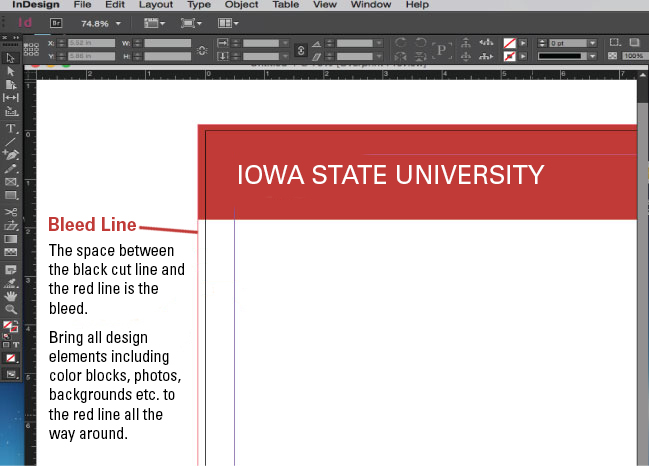
Task: Toggle formatting affects text T button
Action: coord(16,345)
